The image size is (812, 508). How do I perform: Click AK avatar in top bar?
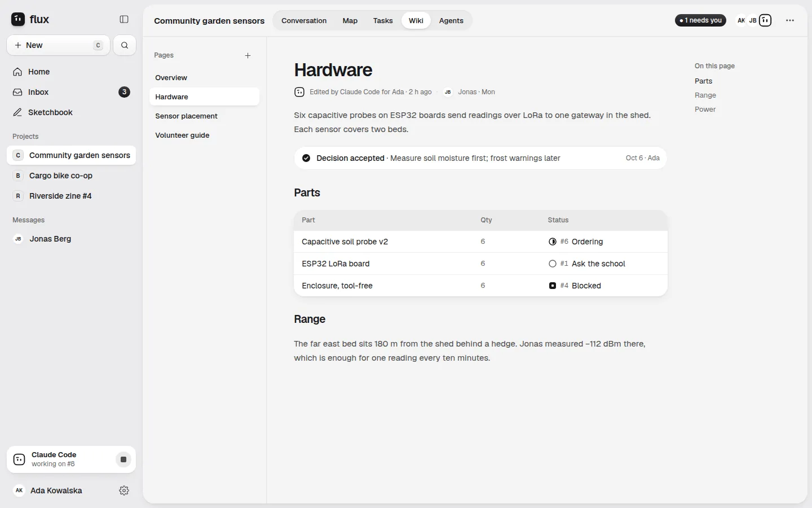pos(741,20)
